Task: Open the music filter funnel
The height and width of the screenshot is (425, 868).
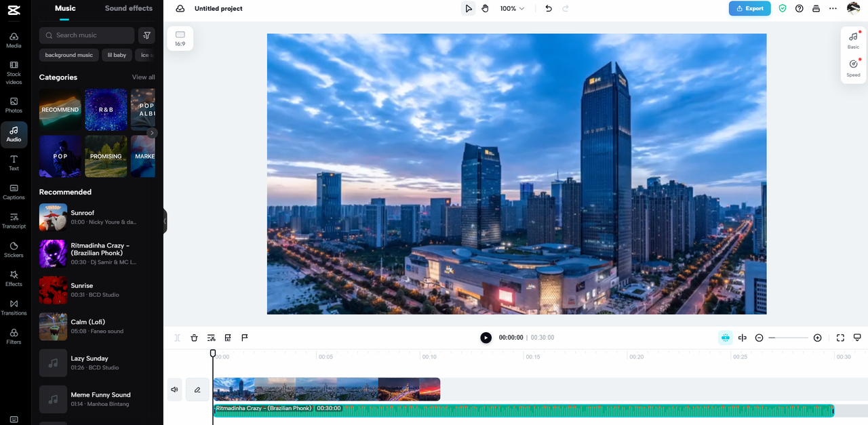Action: 146,35
